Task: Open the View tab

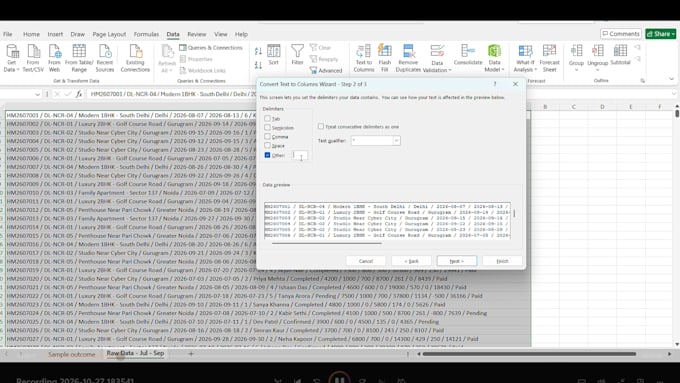Action: coord(220,34)
